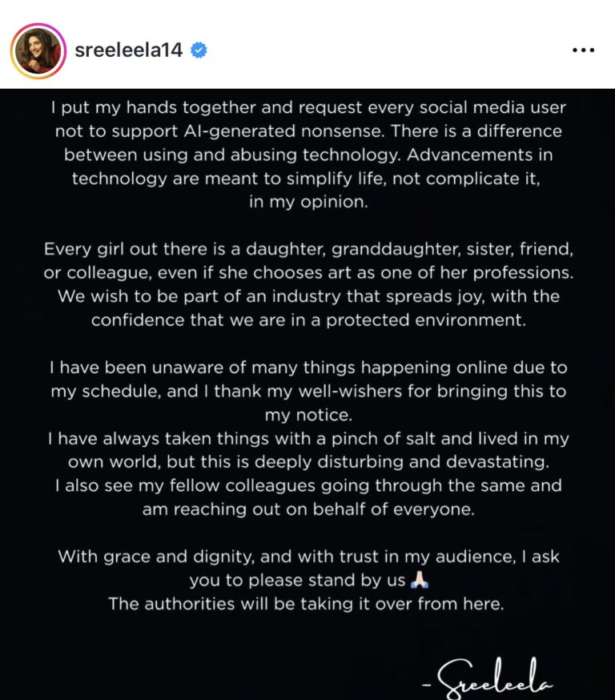Open the three-dot more options menu
The width and height of the screenshot is (615, 700).
584,50
